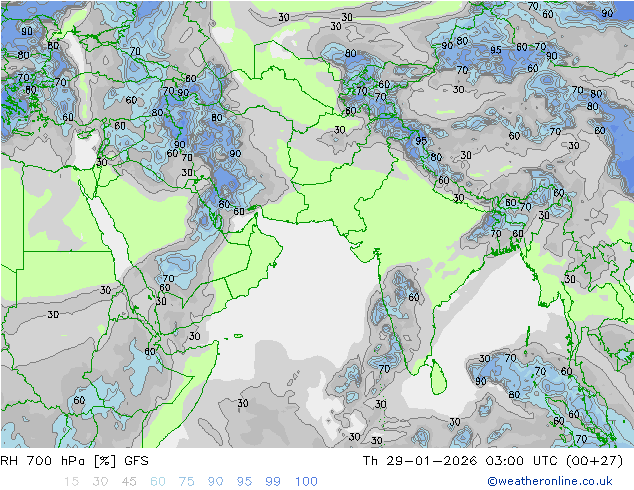Open the ©weatheronline.co.uk link
Screen dimensions: 634x490
coord(550,481)
